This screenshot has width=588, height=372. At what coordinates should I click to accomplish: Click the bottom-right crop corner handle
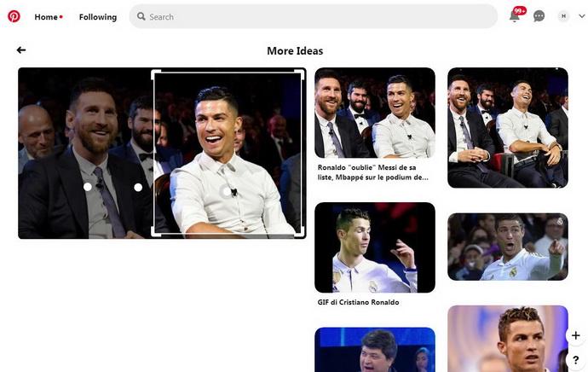(x=301, y=233)
